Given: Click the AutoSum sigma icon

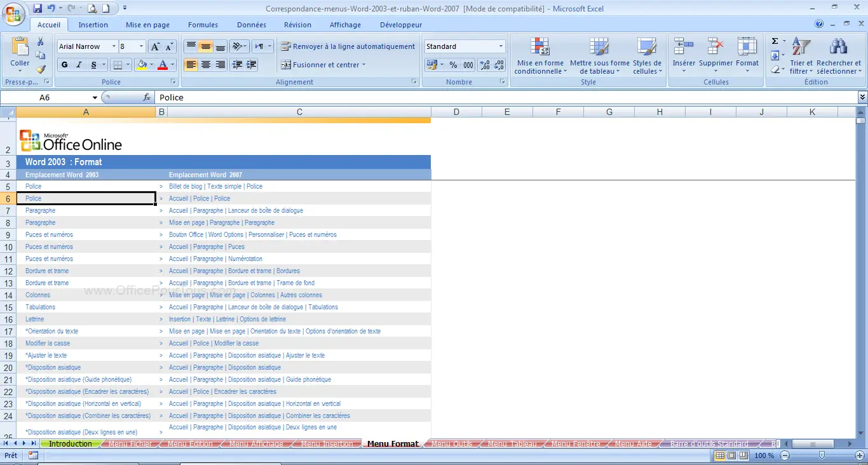Looking at the screenshot, I should click(775, 41).
